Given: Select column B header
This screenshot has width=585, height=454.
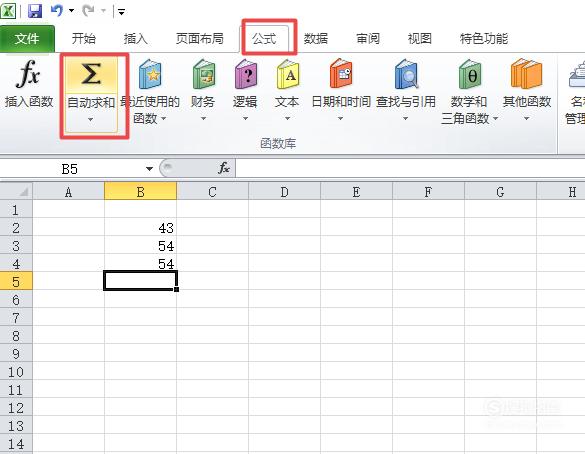Looking at the screenshot, I should point(140,192).
